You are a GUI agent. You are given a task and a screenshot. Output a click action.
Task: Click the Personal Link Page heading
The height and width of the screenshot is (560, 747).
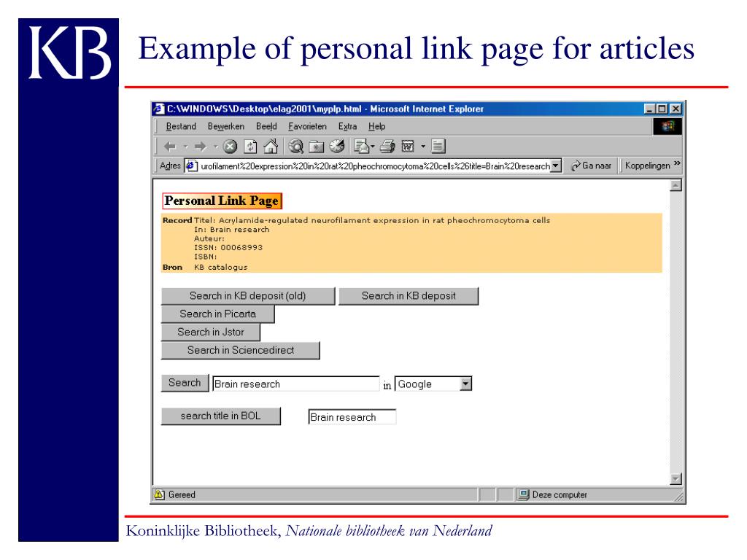click(x=222, y=201)
